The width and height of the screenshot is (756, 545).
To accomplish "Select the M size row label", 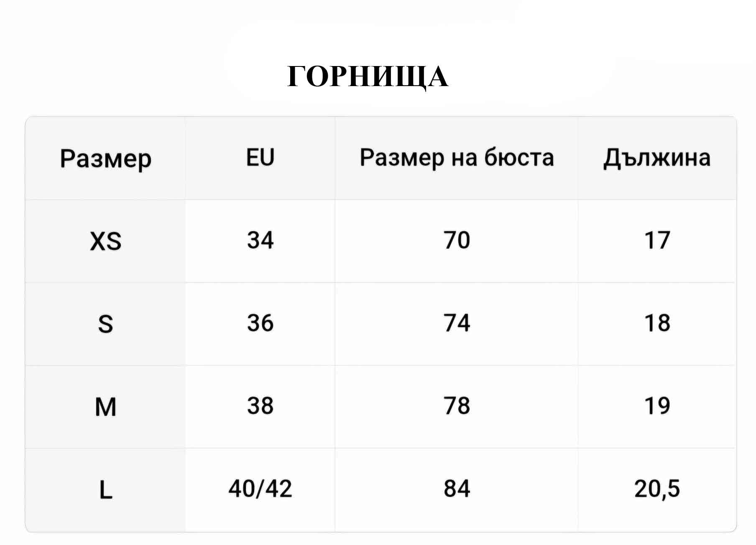I will point(105,407).
